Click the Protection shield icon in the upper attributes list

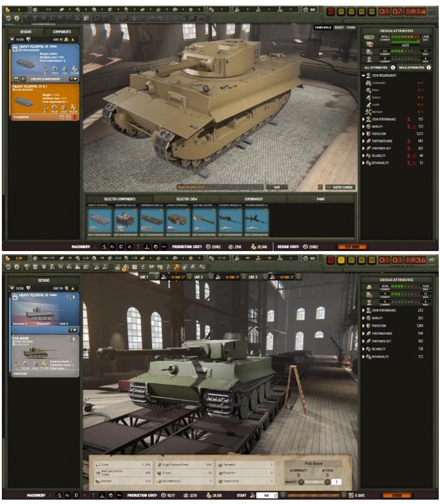tap(368, 133)
